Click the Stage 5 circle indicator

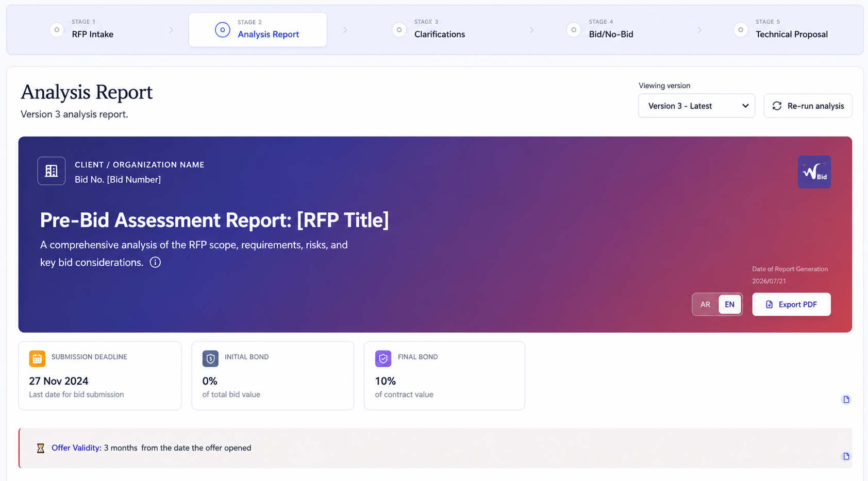coord(741,30)
